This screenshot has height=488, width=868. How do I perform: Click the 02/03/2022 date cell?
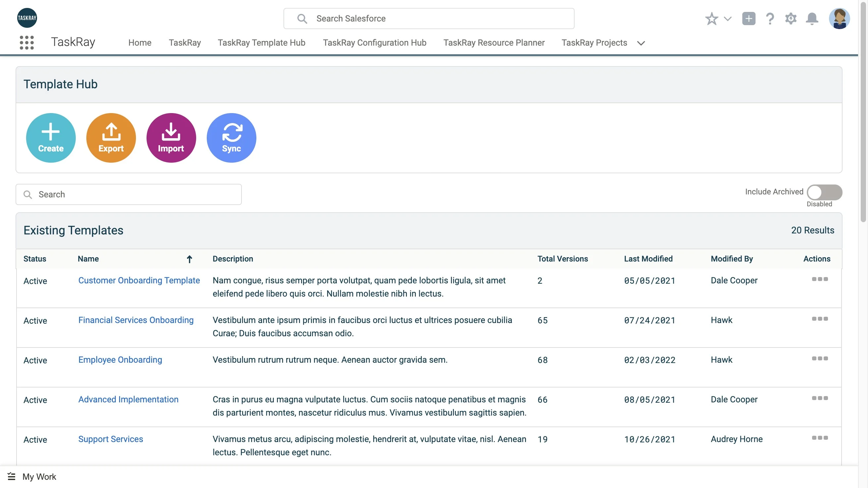click(649, 360)
